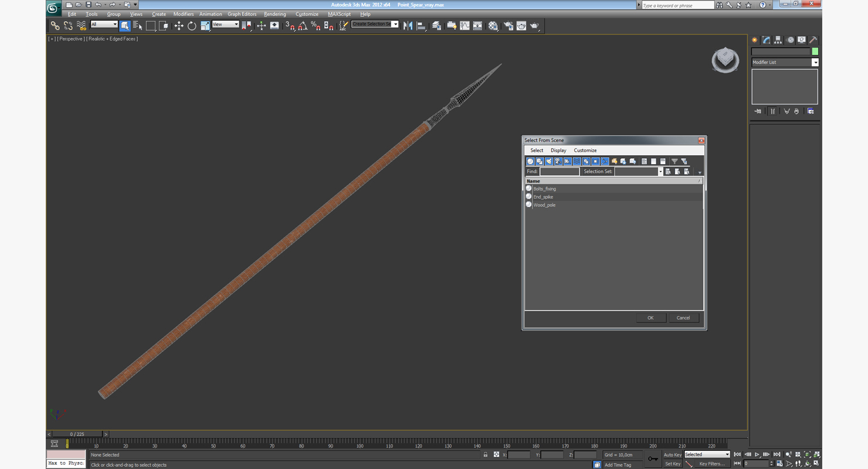Click the Align tool icon
The height and width of the screenshot is (469, 868).
[421, 25]
